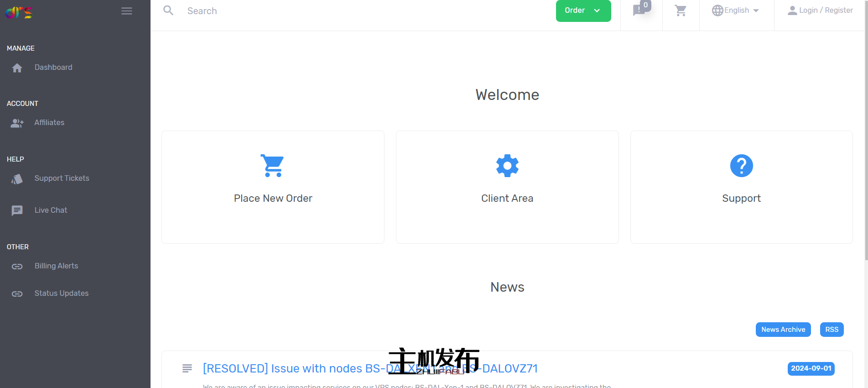868x388 pixels.
Task: Open Status Updates in sidebar
Action: 61,294
